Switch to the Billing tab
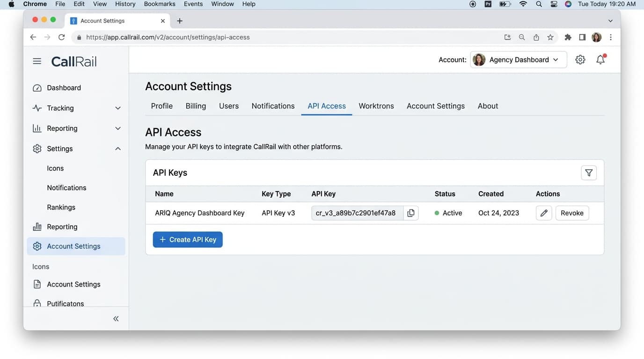Screen dimensions: 644x359 pyautogui.click(x=196, y=106)
